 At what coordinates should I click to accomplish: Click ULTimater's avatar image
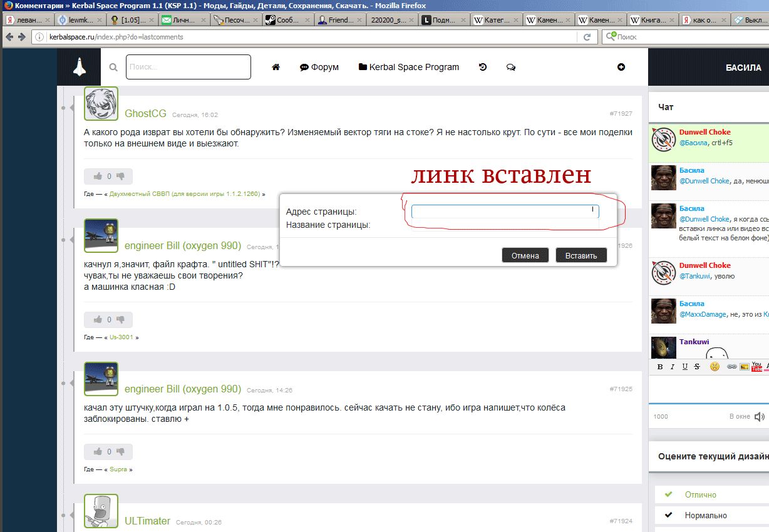tap(101, 511)
